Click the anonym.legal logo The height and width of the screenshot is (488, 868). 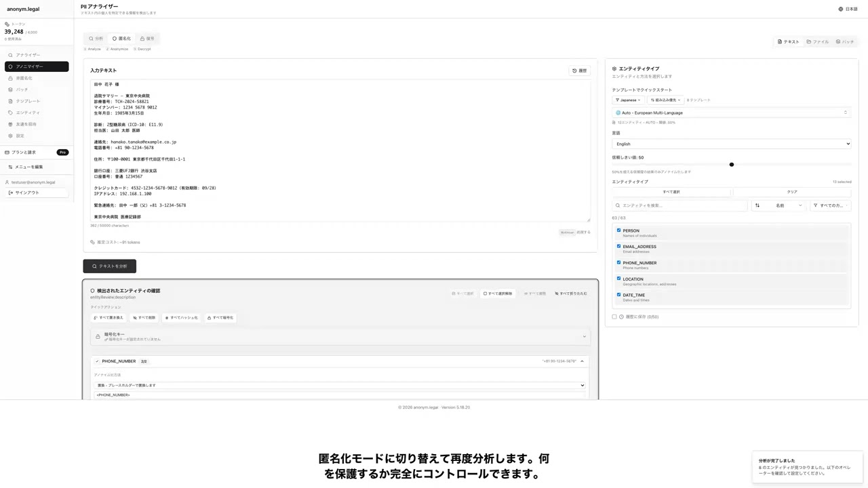point(23,9)
